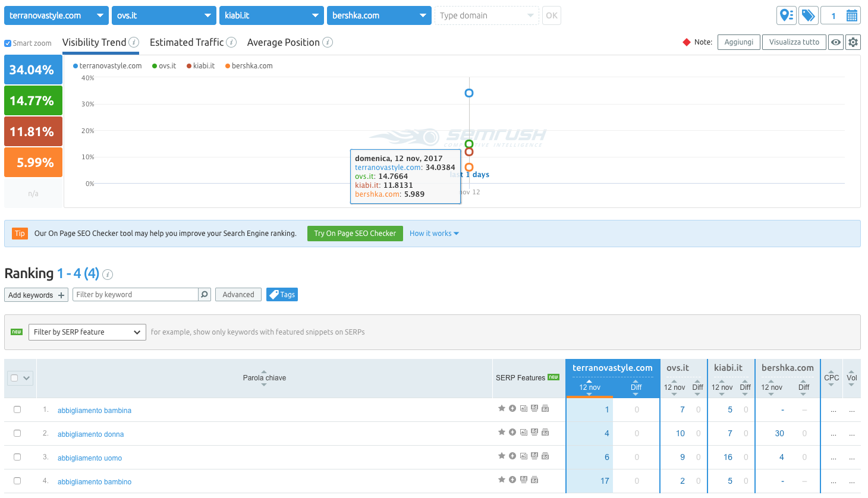
Task: Select checkbox for abbigliamento uomo
Action: click(x=17, y=457)
